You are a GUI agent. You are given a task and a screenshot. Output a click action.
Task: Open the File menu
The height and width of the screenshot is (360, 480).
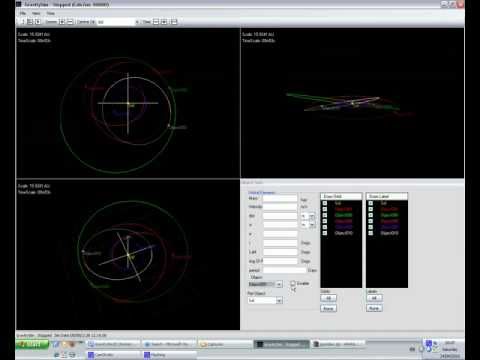[x=23, y=13]
